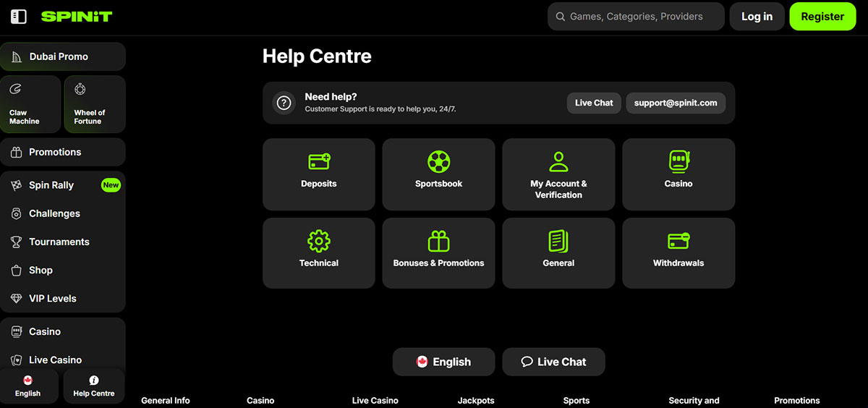Open VIP Levels in the sidebar
Screen dimensions: 868x408
coord(52,298)
